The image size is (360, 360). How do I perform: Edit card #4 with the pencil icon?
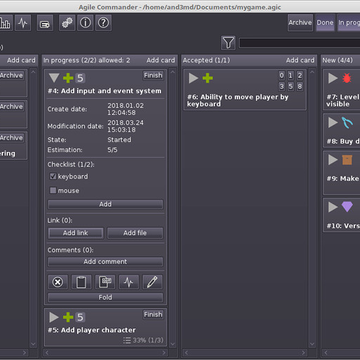pyautogui.click(x=152, y=283)
